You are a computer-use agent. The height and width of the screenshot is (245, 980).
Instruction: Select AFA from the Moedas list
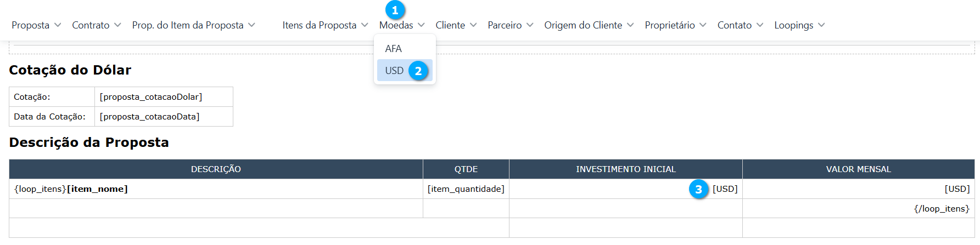point(394,49)
